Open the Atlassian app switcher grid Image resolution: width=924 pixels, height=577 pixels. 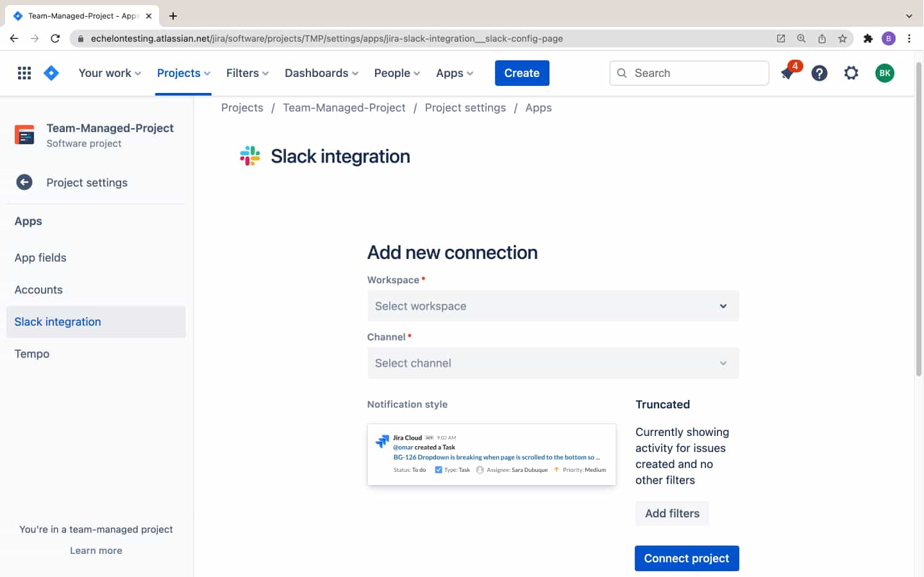[x=24, y=72]
